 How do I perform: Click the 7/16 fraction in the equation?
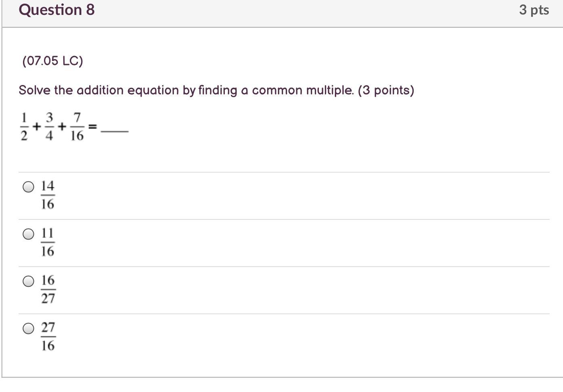click(x=77, y=127)
